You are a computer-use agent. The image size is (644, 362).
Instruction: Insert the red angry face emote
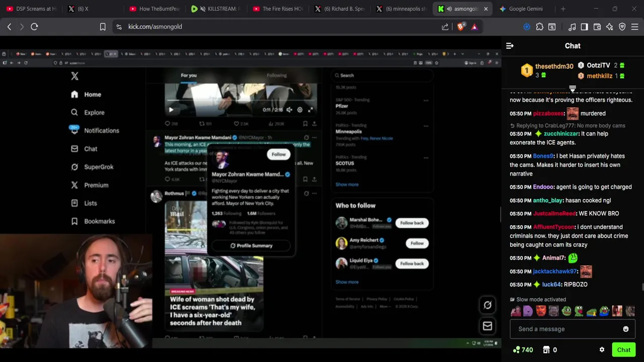tap(541, 311)
